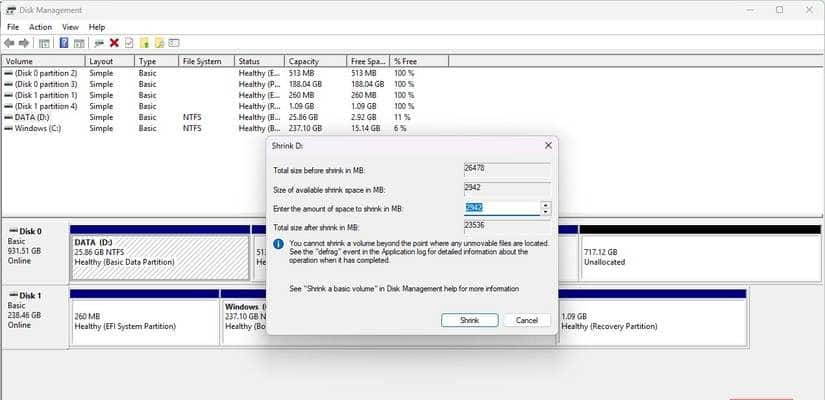Click the 11 % free cell
The image size is (825, 400).
[402, 117]
